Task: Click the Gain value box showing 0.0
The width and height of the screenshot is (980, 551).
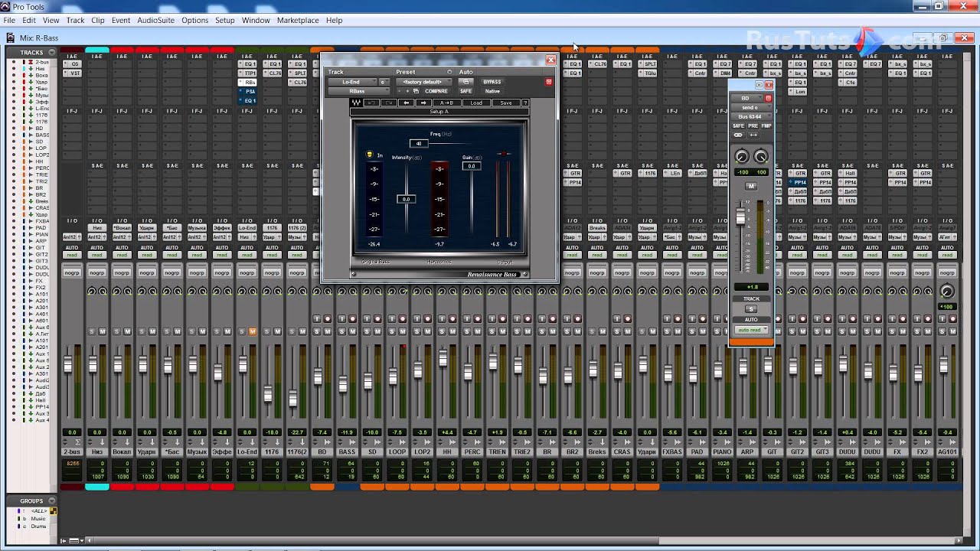Action: tap(472, 166)
